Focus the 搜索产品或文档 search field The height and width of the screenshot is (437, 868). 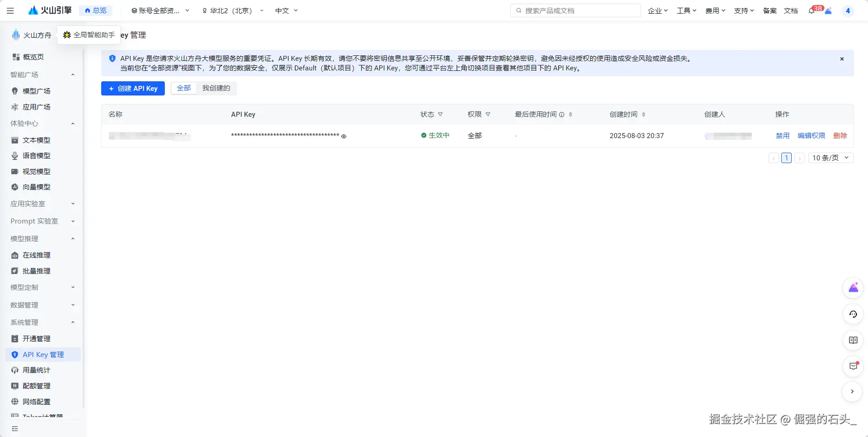pos(576,11)
